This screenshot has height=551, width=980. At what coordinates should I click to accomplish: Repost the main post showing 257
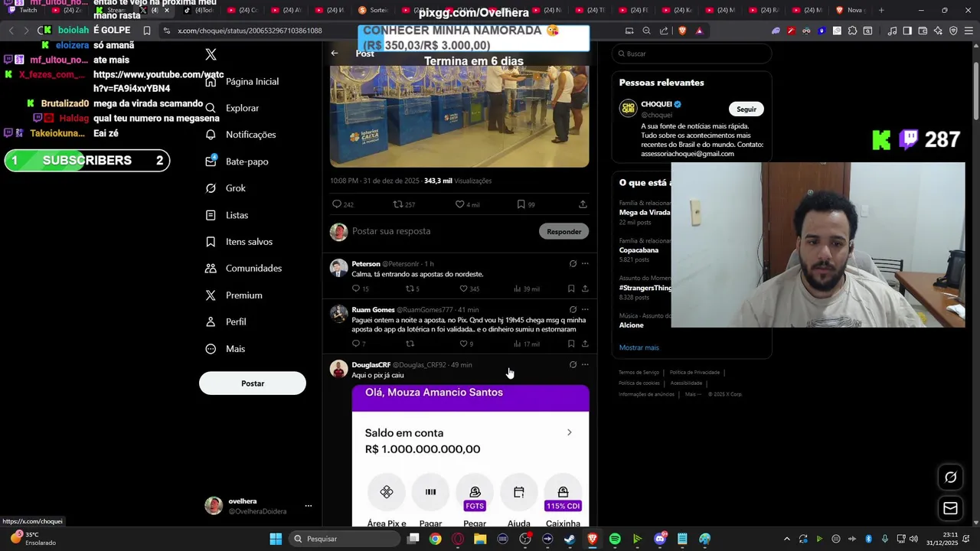coord(403,204)
